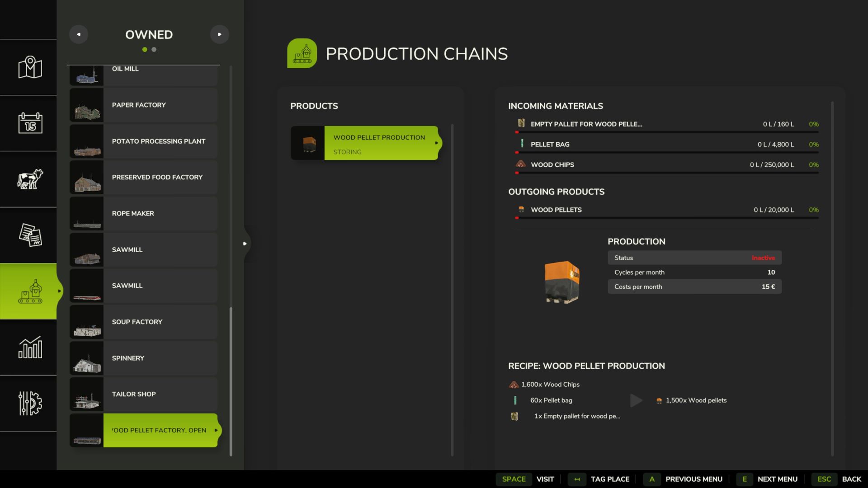Select the second page indicator dot

tap(154, 50)
